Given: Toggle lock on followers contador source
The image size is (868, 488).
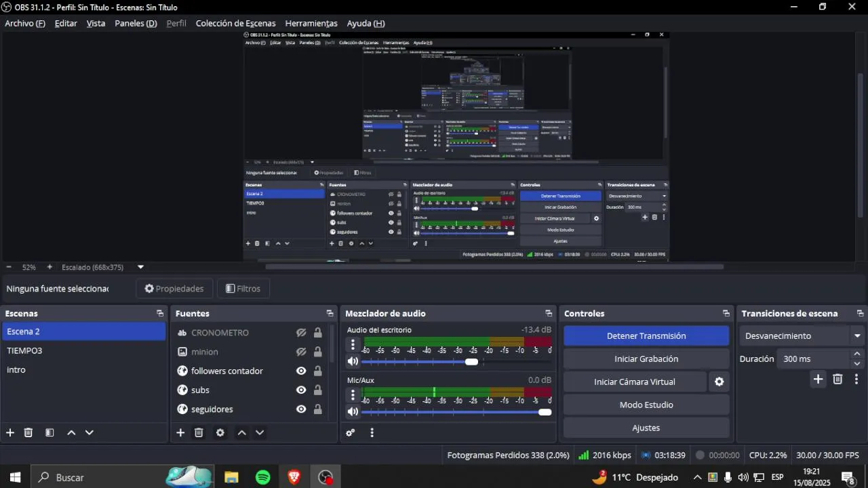Looking at the screenshot, I should pyautogui.click(x=317, y=371).
